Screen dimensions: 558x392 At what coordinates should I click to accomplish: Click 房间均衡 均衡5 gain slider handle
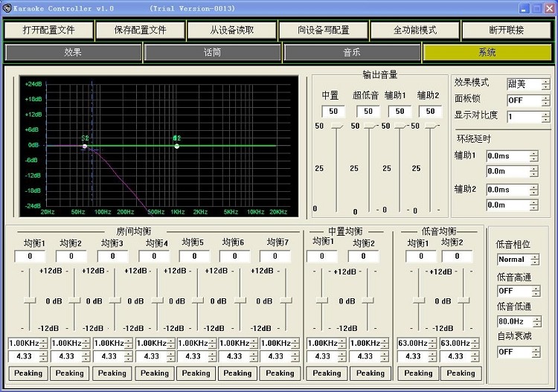(197, 301)
